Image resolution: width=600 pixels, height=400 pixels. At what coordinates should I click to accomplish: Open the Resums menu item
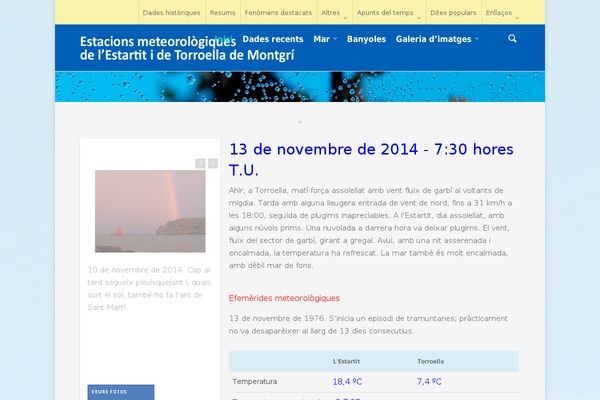click(222, 13)
